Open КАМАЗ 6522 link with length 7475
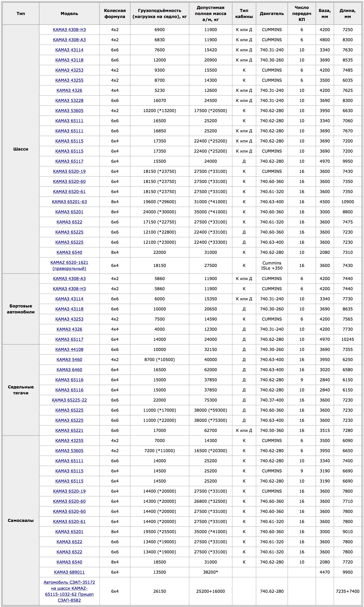Screen dimensions: 364x607 pyautogui.click(x=69, y=222)
